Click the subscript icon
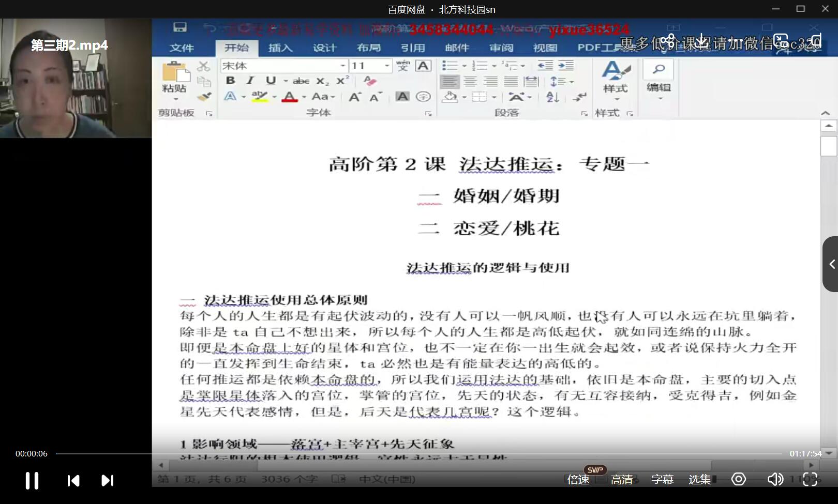The width and height of the screenshot is (838, 504). pyautogui.click(x=323, y=81)
